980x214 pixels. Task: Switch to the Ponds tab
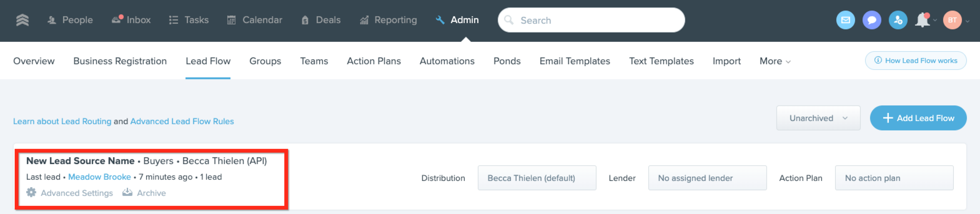(x=507, y=61)
